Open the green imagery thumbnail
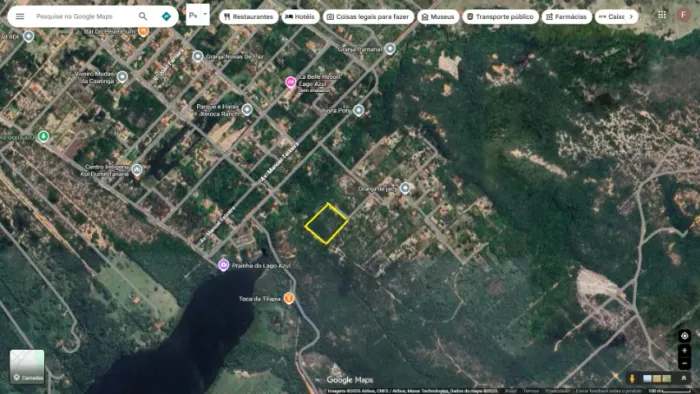The height and width of the screenshot is (394, 700). pos(667,379)
